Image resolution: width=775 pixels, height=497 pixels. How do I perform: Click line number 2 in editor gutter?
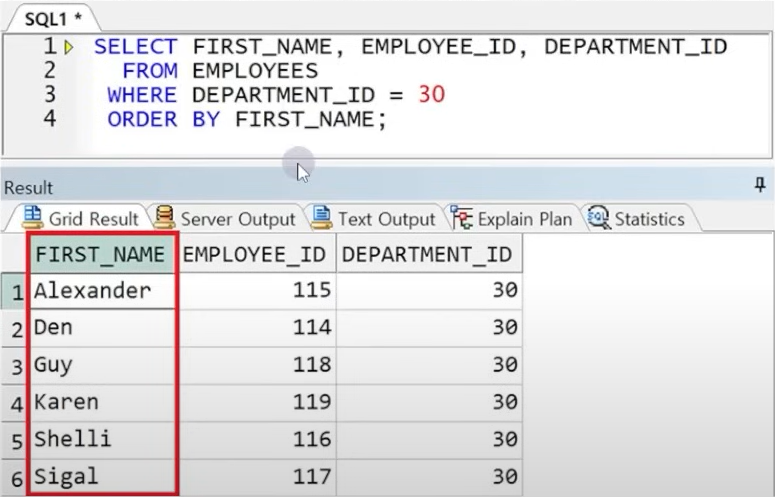pyautogui.click(x=50, y=70)
